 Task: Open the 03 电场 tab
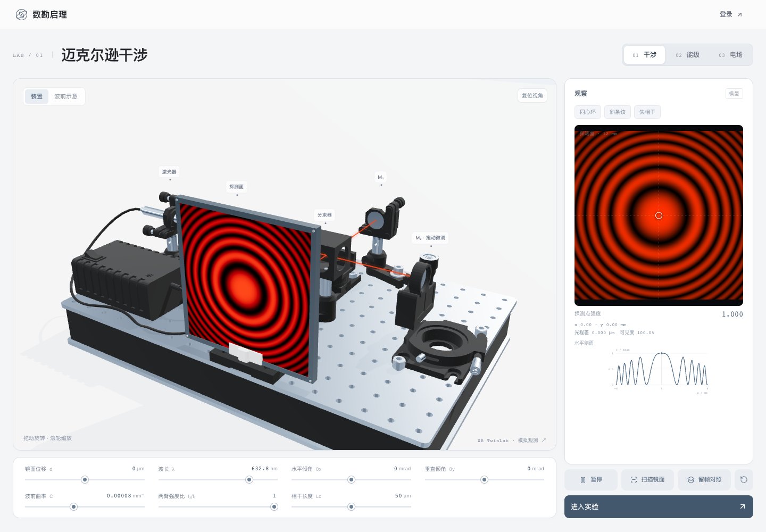click(x=730, y=55)
